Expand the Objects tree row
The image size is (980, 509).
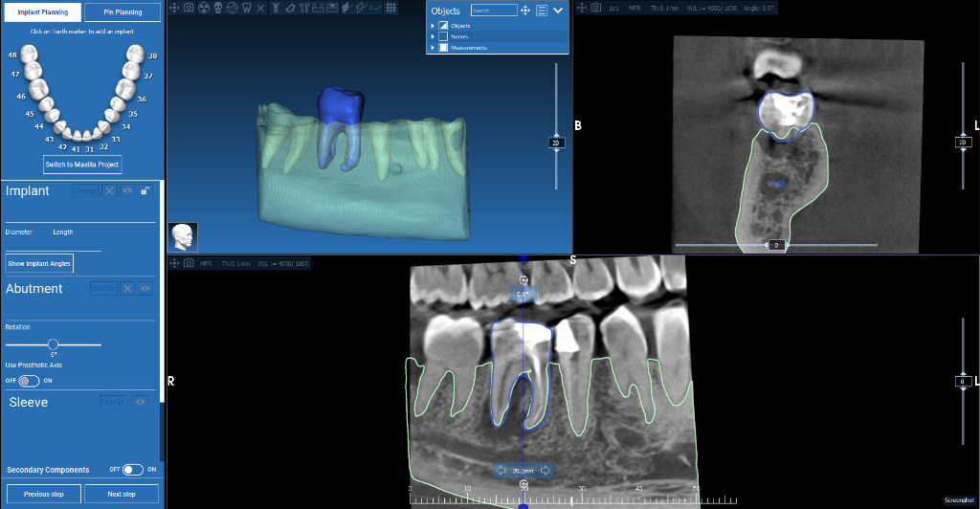pos(433,26)
